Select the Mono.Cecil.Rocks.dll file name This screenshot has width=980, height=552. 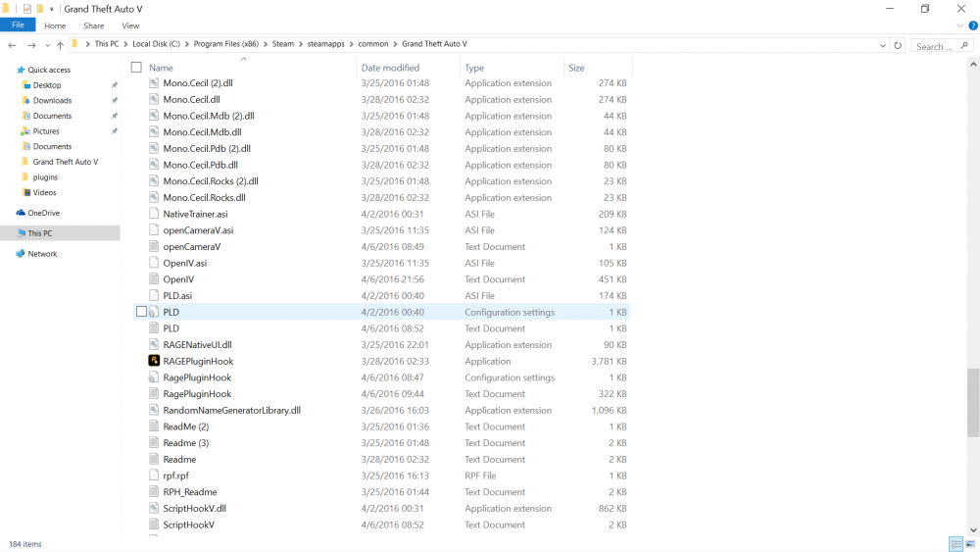click(x=205, y=197)
